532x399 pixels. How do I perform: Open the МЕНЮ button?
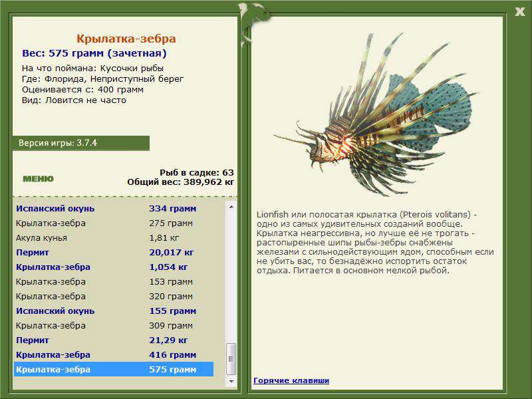pyautogui.click(x=38, y=179)
